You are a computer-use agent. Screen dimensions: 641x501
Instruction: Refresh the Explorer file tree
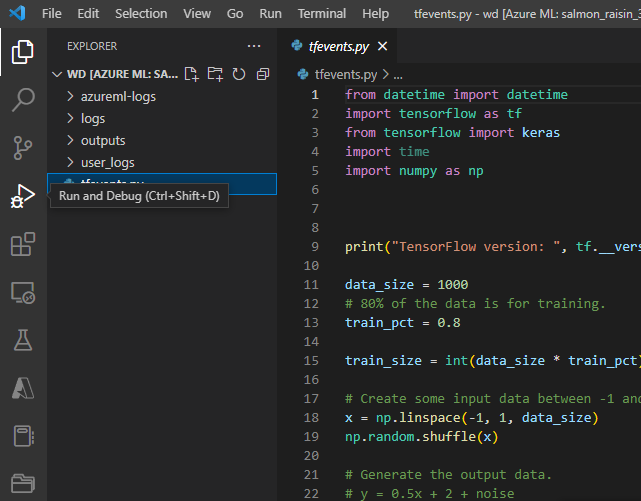(x=239, y=74)
